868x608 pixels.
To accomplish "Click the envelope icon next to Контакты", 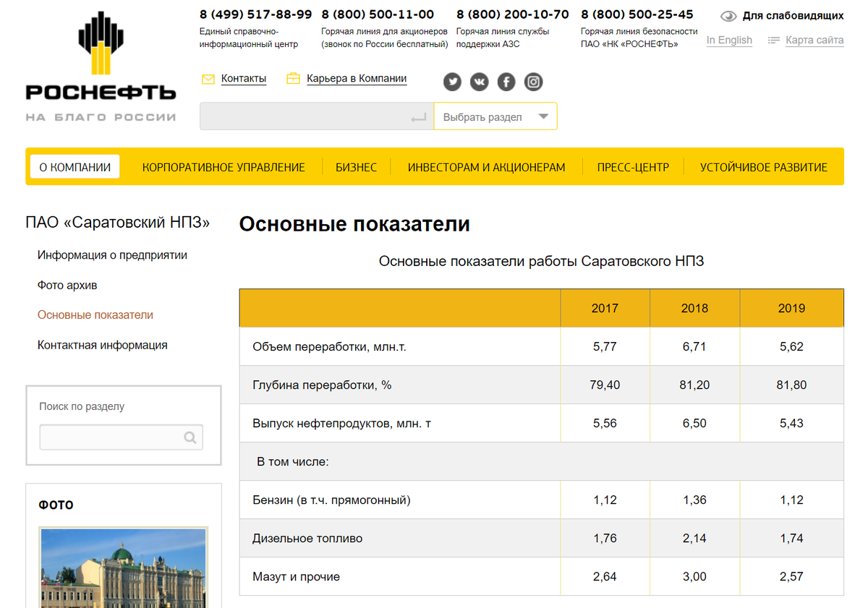I will pos(208,78).
